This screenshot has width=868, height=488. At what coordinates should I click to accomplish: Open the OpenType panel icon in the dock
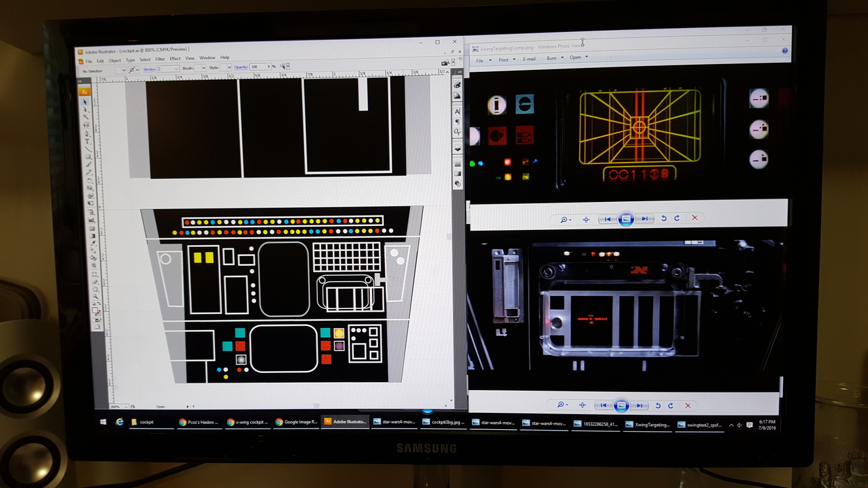[457, 131]
